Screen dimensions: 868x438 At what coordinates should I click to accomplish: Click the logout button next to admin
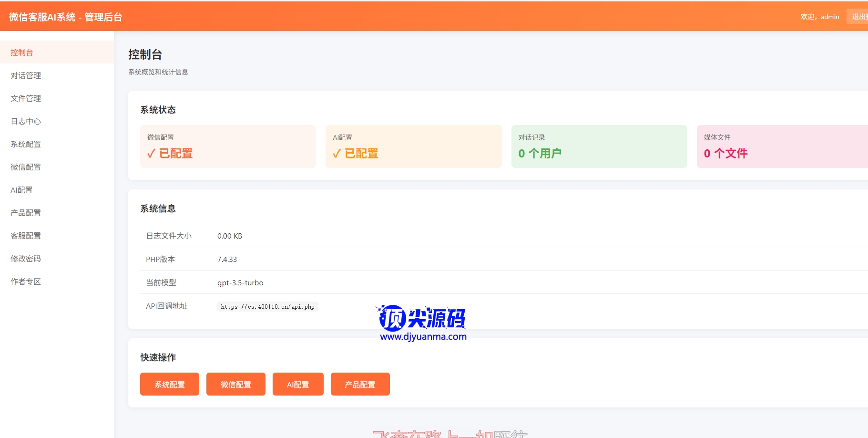coord(858,17)
